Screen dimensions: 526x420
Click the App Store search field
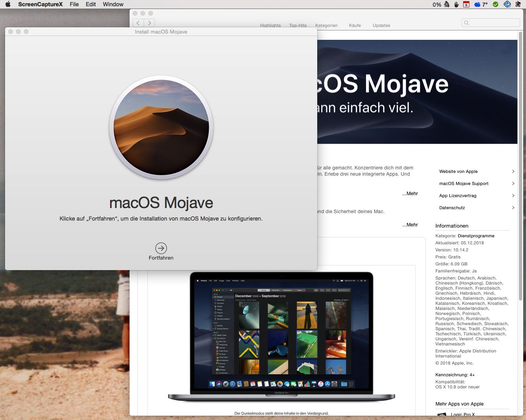coord(491,23)
